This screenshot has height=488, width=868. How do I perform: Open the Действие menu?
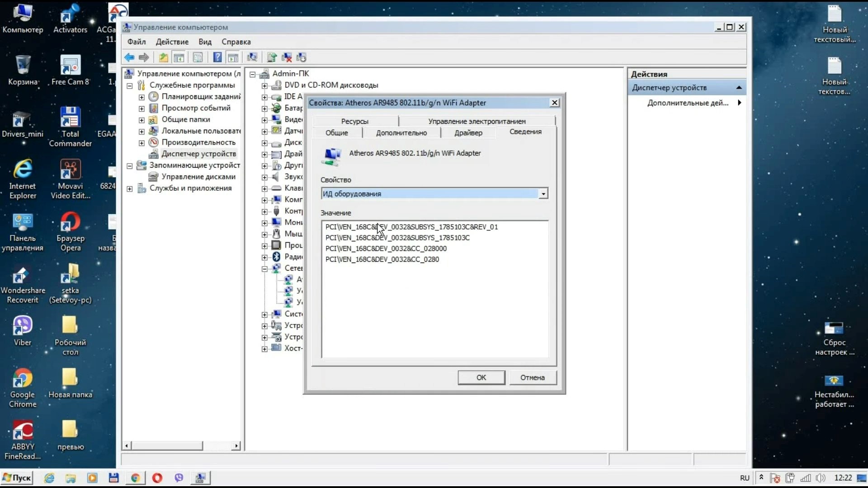click(x=172, y=42)
